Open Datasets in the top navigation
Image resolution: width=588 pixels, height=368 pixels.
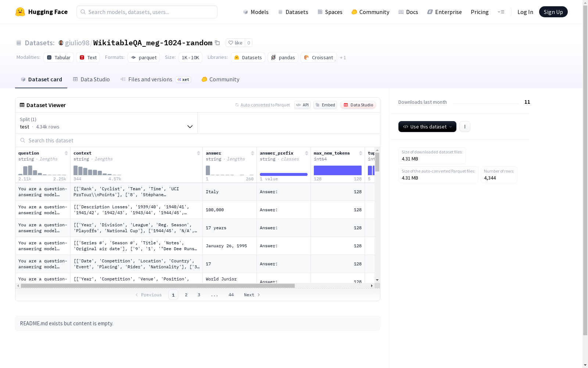[293, 12]
